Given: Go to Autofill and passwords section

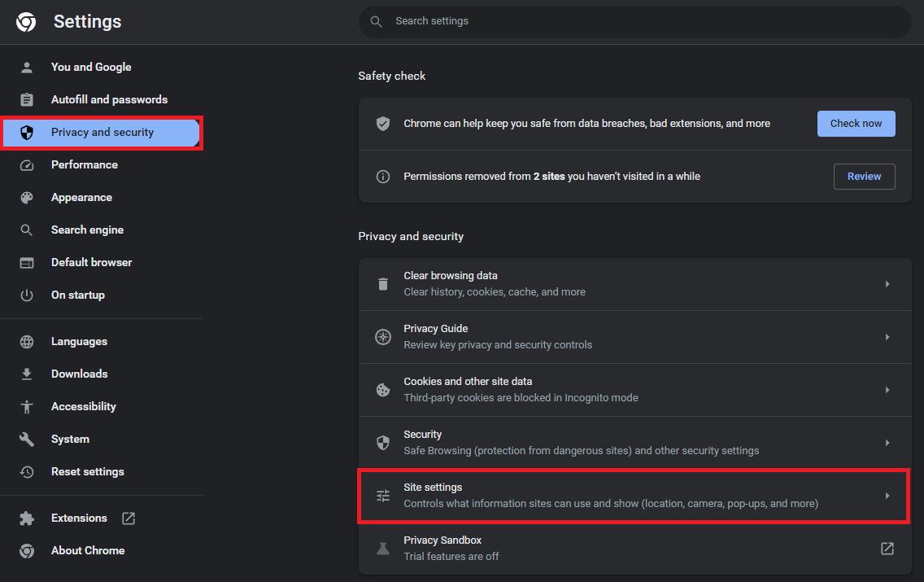Looking at the screenshot, I should (x=109, y=100).
